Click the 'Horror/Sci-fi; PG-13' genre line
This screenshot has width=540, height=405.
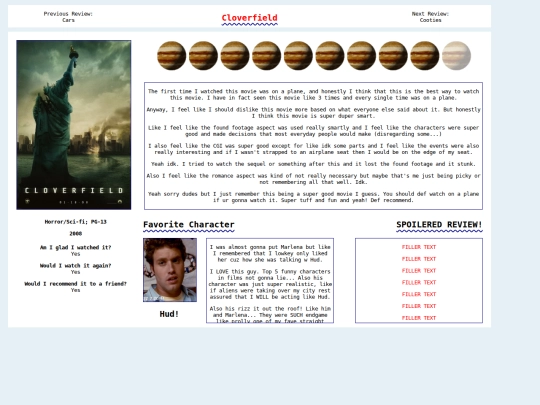click(x=75, y=222)
